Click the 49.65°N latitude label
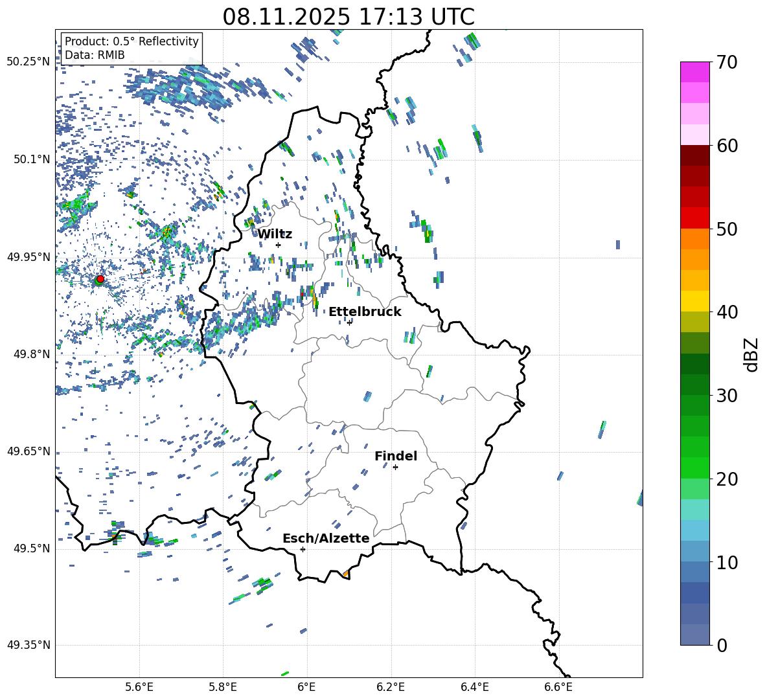 (29, 451)
